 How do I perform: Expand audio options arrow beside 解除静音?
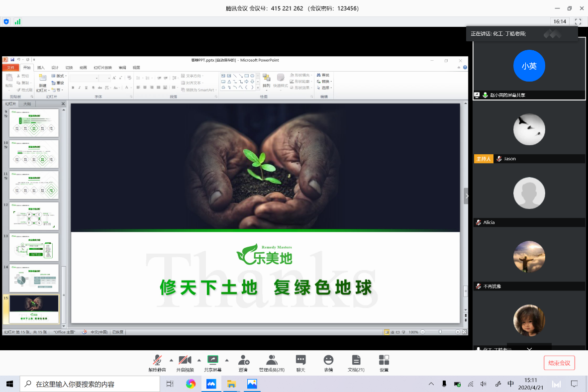[x=171, y=360]
